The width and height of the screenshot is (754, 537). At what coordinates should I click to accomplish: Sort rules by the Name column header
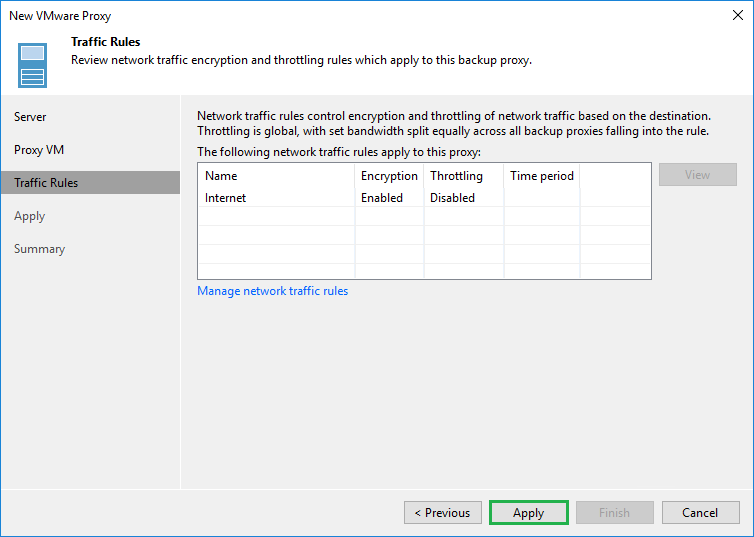coord(221,176)
